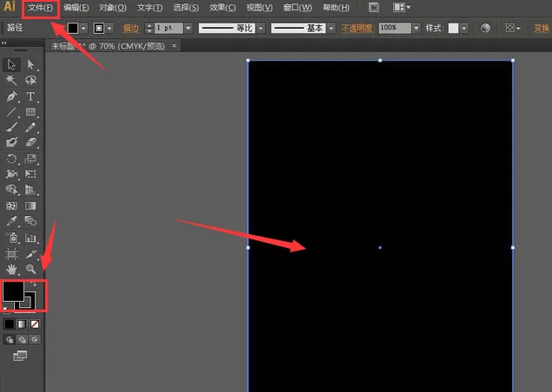Open the stroke weight dropdown
The image size is (552, 392).
188,28
